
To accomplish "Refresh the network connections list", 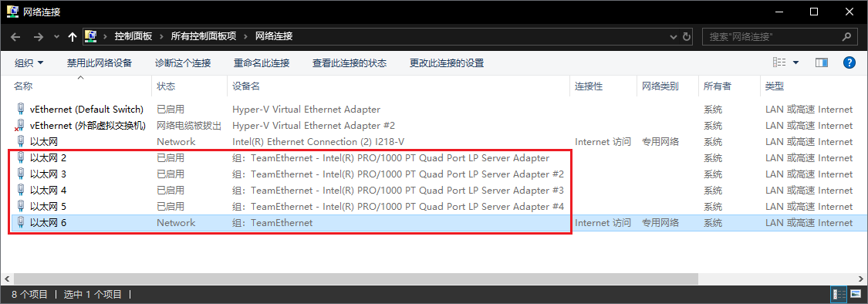I will (687, 36).
